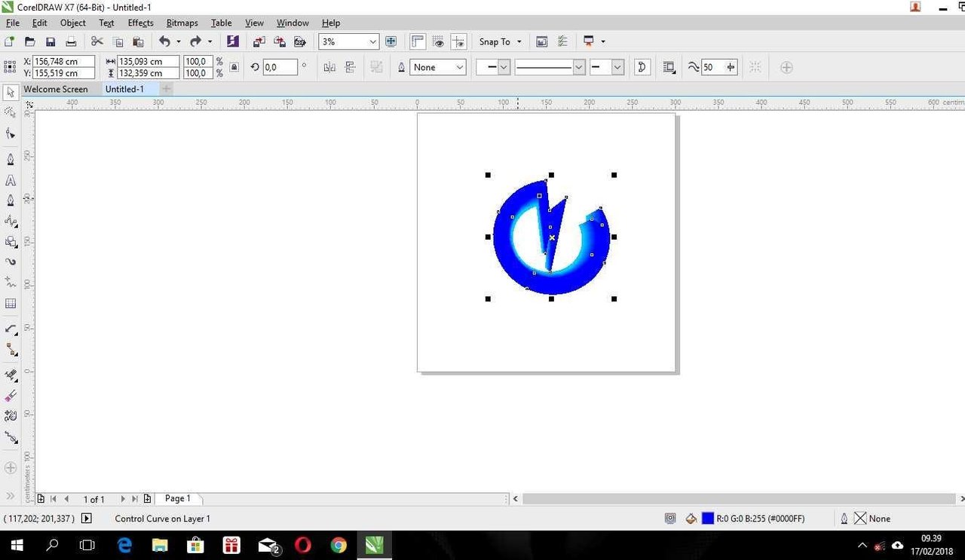Toggle the Show Grid button

(438, 41)
